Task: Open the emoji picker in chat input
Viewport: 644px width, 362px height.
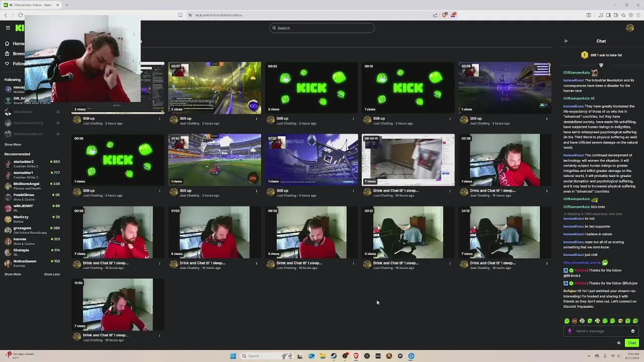Action: [x=633, y=331]
